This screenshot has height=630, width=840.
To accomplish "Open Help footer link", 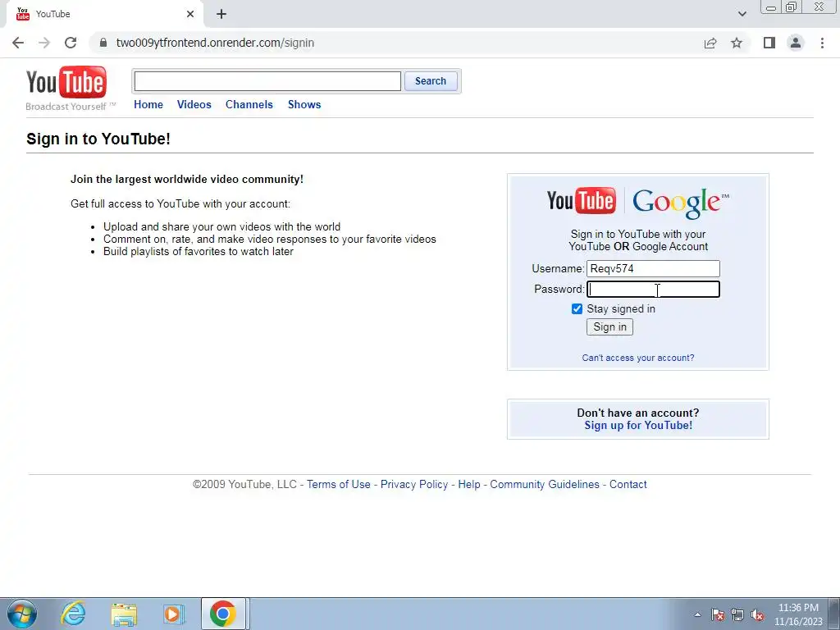I will pyautogui.click(x=468, y=484).
